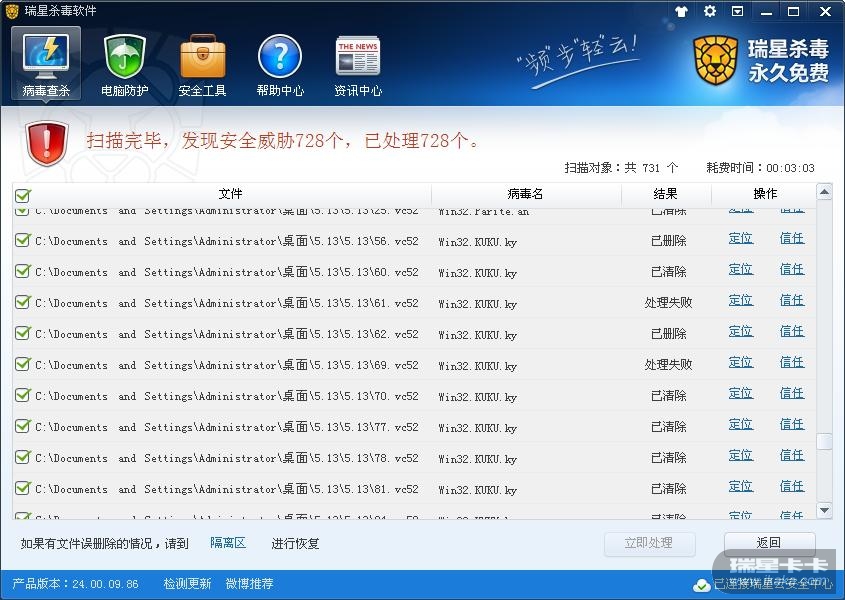845x600 pixels.
Task: Click 信任 for file 61.vc52
Action: coord(792,300)
